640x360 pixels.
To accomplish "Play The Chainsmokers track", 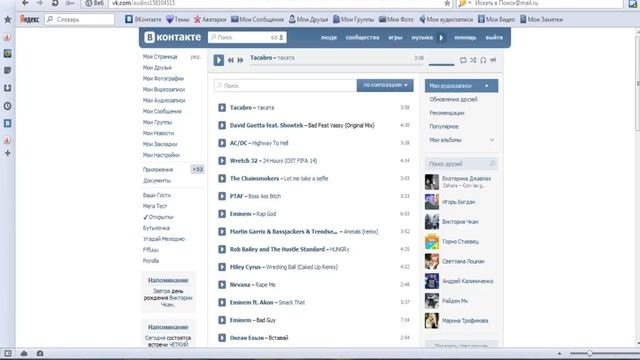I will coord(222,178).
